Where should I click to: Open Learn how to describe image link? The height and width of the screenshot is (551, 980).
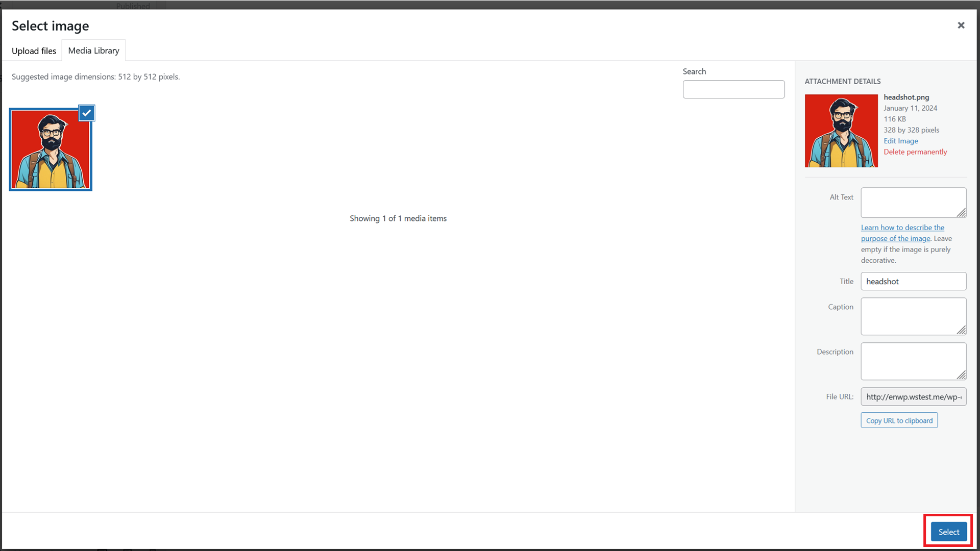[x=902, y=232]
